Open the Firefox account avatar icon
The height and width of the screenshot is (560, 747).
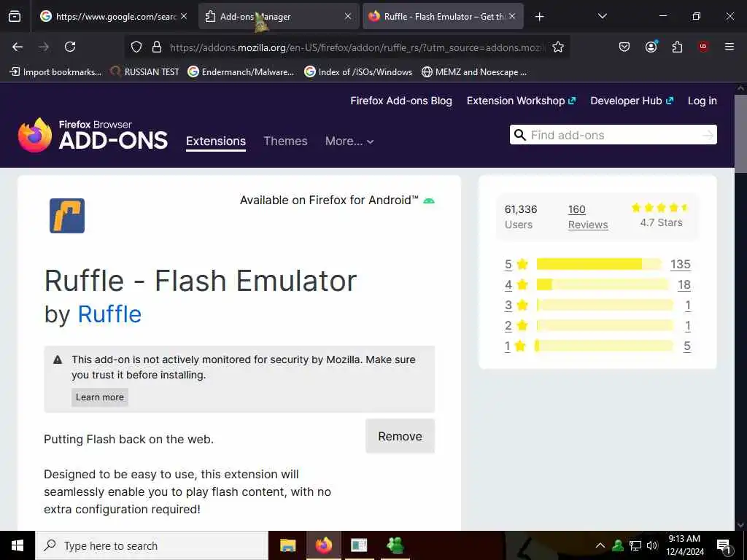click(x=651, y=47)
